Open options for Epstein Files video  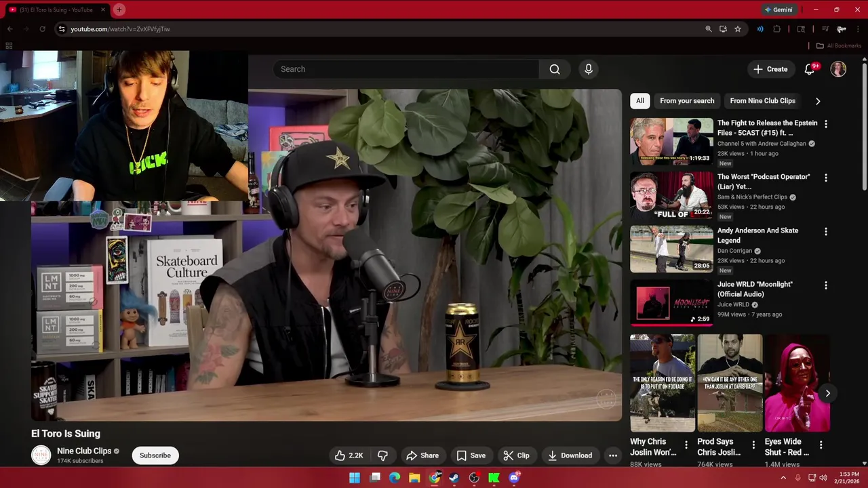[x=825, y=124]
